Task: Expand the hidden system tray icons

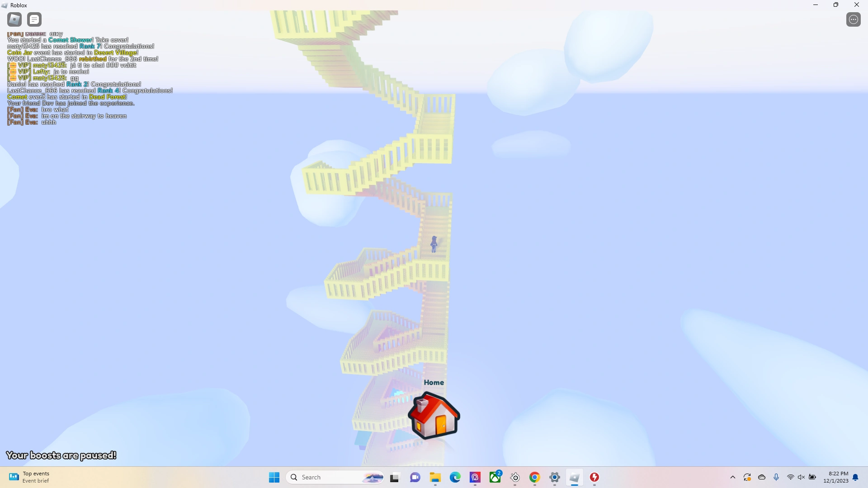Action: 733,477
